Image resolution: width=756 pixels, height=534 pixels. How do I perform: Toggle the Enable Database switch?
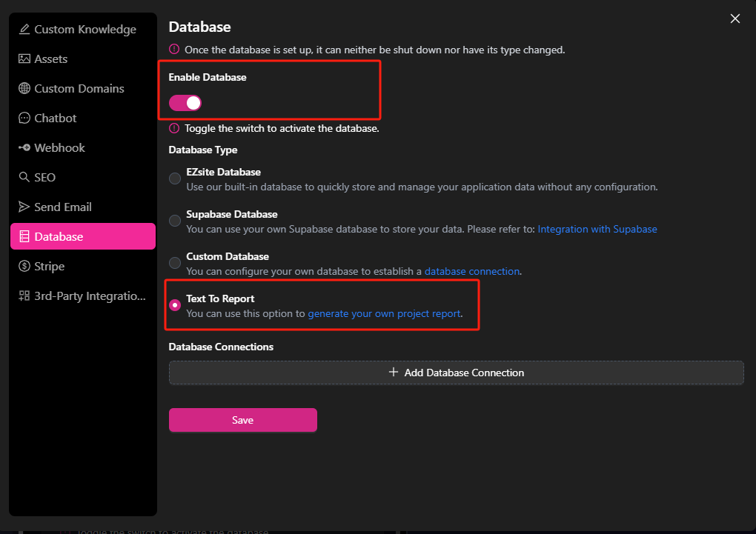point(185,103)
